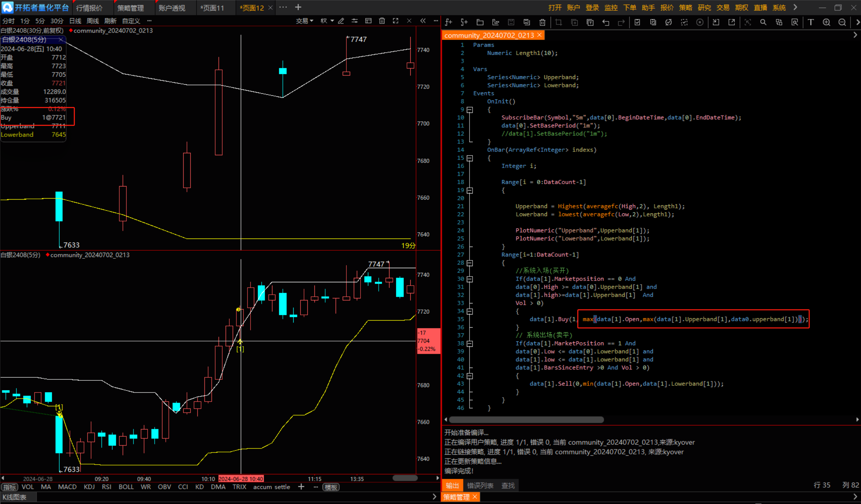The image size is (861, 504).
Task: Open the 交易 dropdown above chart
Action: click(x=304, y=21)
